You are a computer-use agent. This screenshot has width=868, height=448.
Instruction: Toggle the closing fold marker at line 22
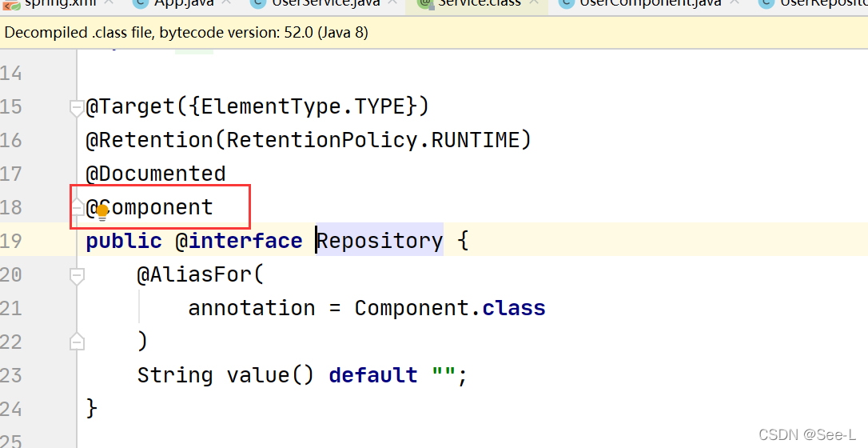[x=77, y=342]
